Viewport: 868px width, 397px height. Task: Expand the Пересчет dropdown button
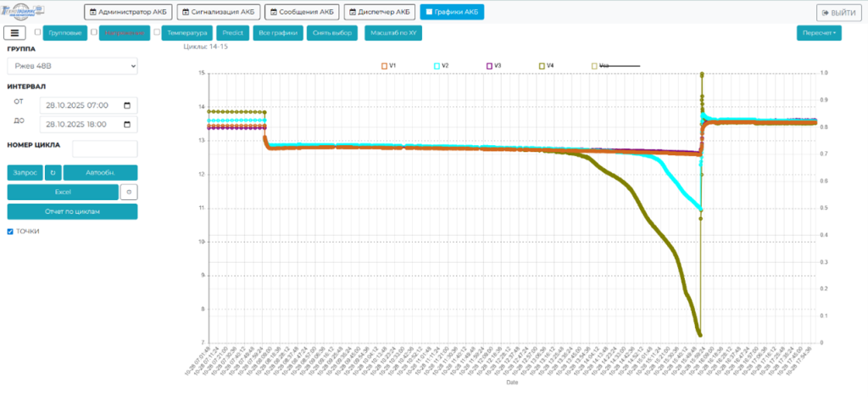[819, 33]
